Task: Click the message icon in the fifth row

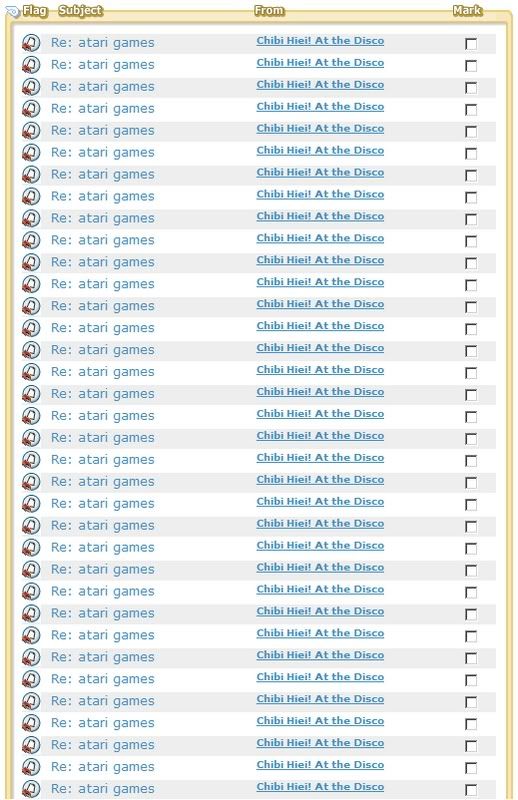Action: point(31,131)
